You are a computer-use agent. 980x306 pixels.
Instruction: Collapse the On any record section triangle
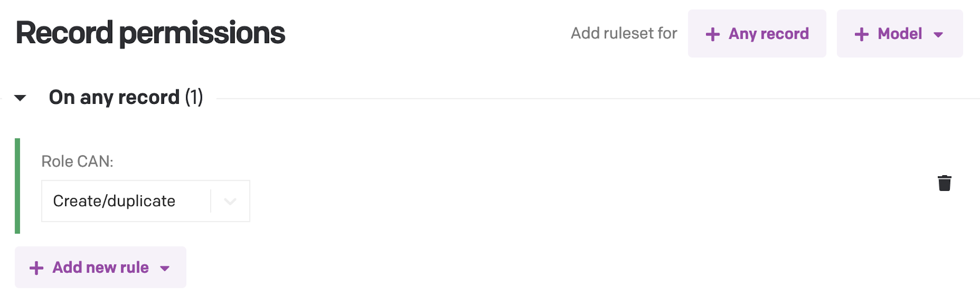click(20, 98)
